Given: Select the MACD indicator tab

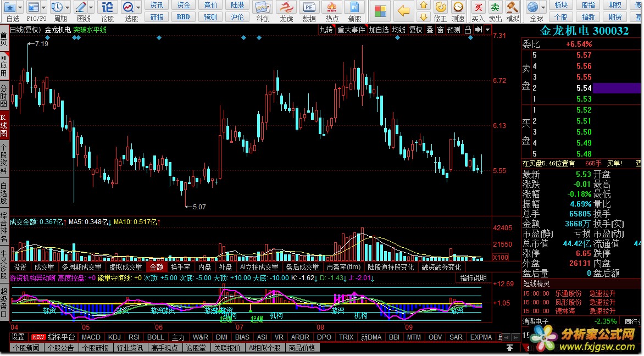Looking at the screenshot, I should click(x=91, y=337).
